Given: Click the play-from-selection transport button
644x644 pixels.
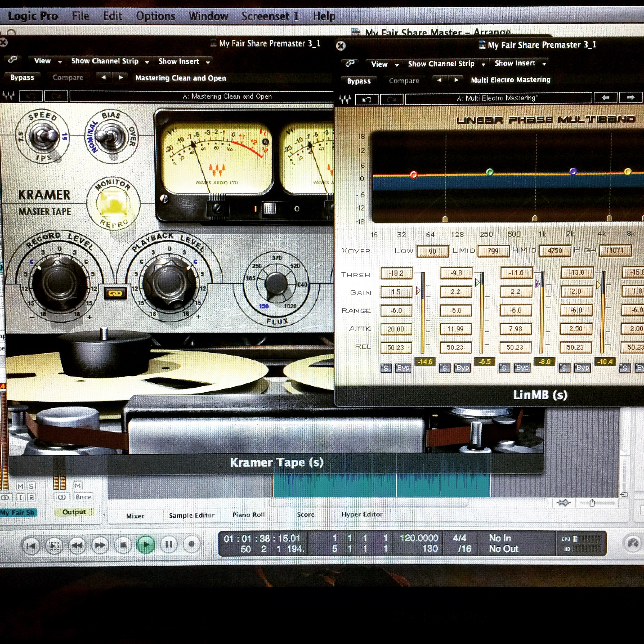Looking at the screenshot, I should pyautogui.click(x=54, y=546).
